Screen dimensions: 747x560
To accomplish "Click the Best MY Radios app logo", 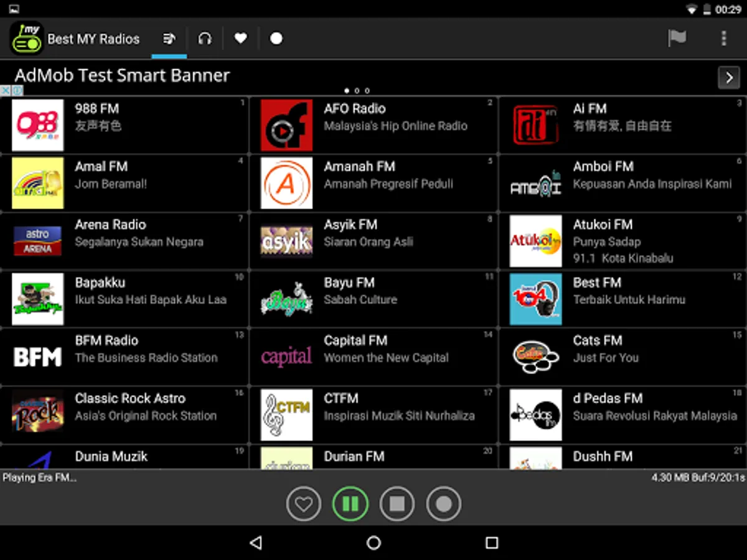I will point(26,39).
